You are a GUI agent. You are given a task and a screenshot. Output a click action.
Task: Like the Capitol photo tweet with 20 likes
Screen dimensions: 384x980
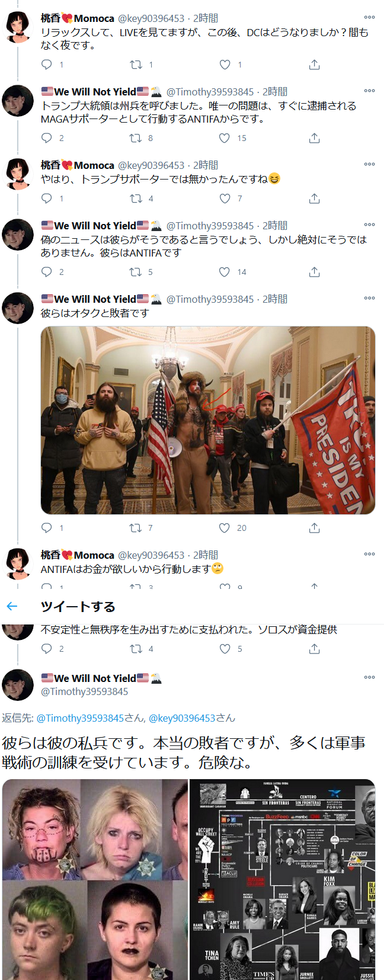pos(225,528)
